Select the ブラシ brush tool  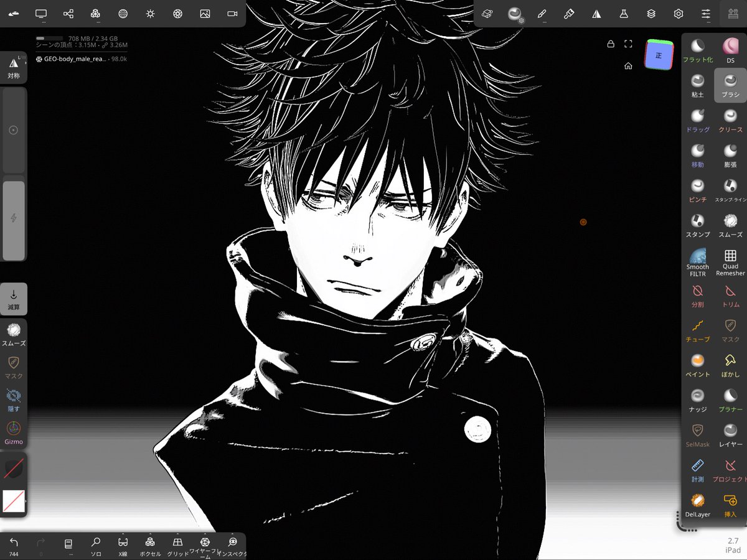(x=730, y=85)
